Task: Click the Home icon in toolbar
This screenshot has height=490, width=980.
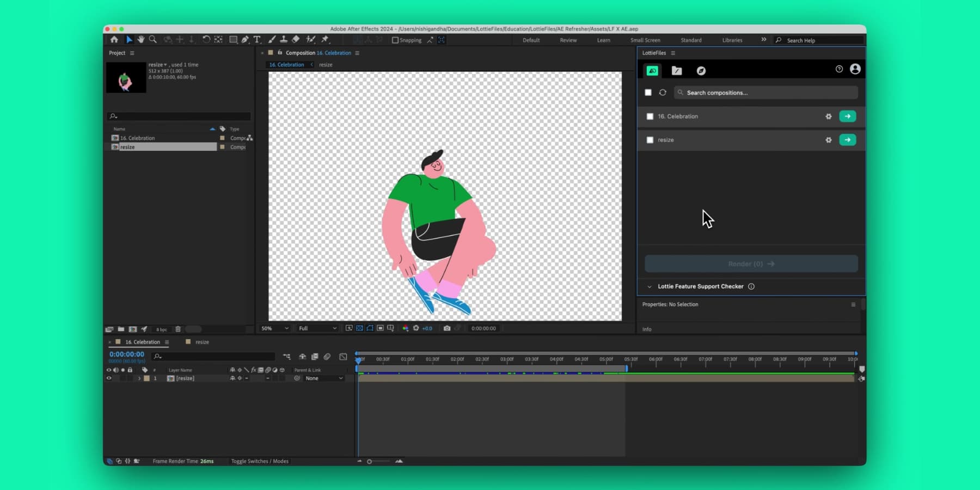Action: (x=114, y=40)
